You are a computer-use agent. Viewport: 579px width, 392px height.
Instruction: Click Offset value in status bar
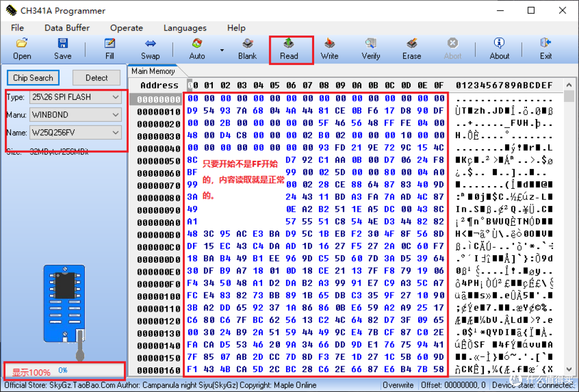(454, 385)
